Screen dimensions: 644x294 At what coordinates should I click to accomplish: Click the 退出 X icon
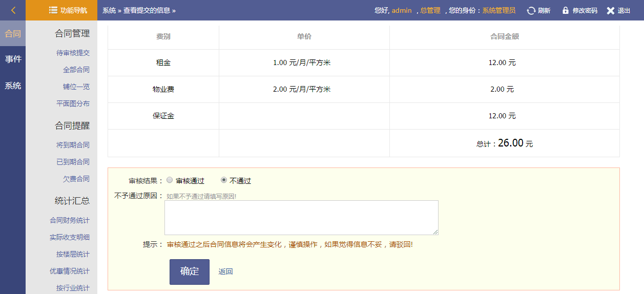click(x=610, y=10)
